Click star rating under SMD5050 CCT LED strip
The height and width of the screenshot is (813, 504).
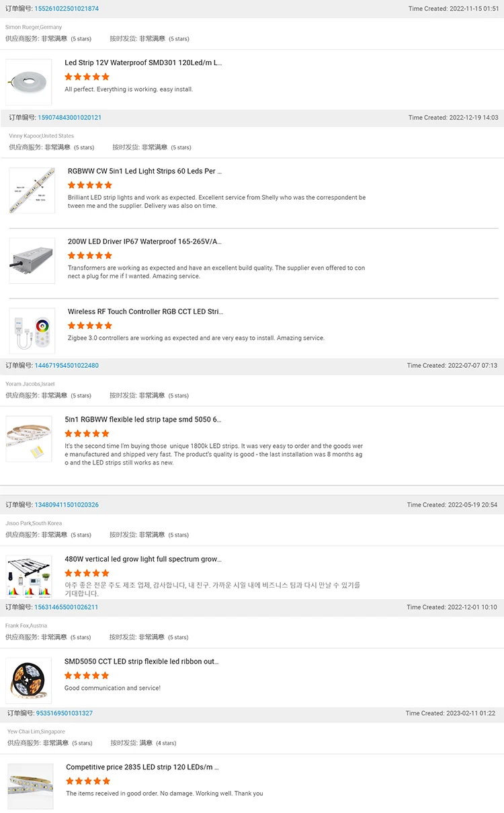coord(87,676)
